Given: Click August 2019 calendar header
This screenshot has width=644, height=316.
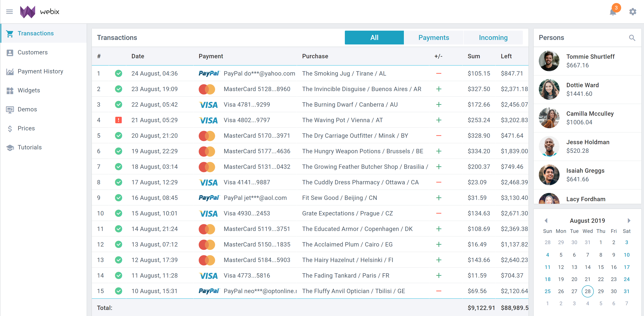Looking at the screenshot, I should [x=587, y=221].
